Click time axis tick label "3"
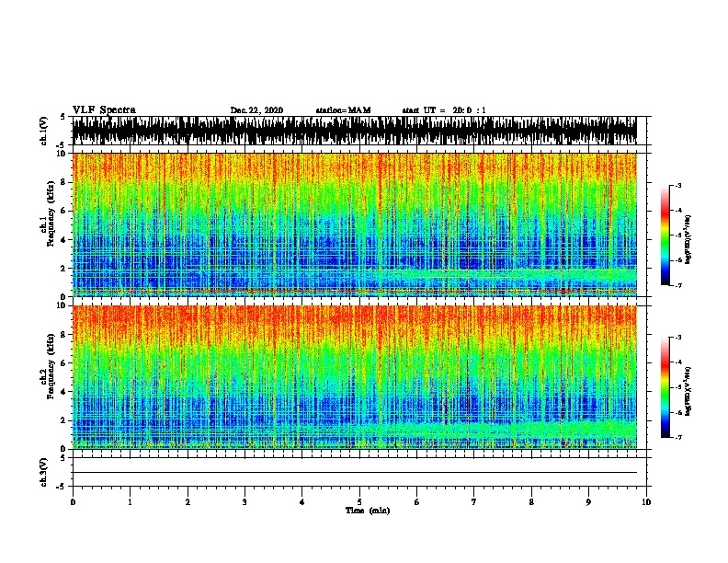728x563 pixels. 245,502
